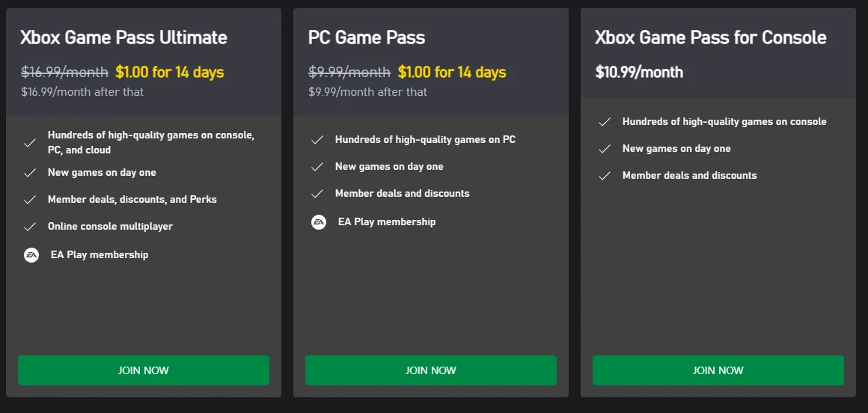The height and width of the screenshot is (413, 868).
Task: Hit JOIN NOW for Game Pass for Console
Action: pyautogui.click(x=718, y=370)
